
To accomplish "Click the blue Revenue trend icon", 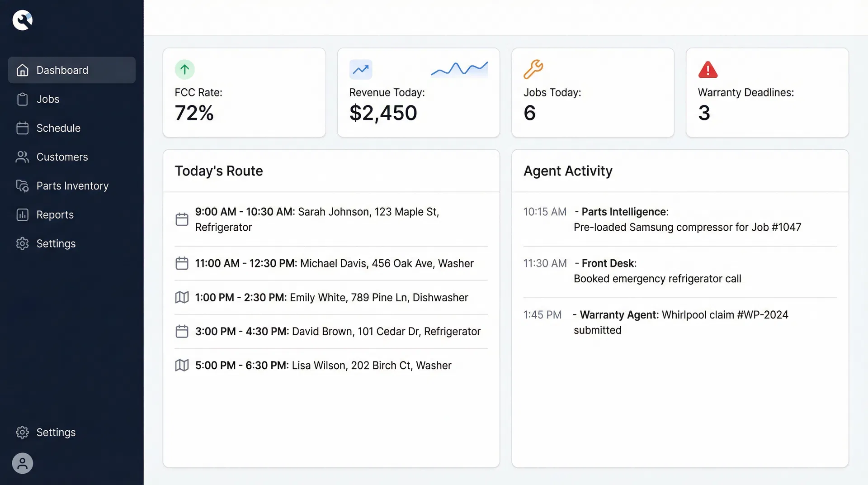I will (361, 69).
